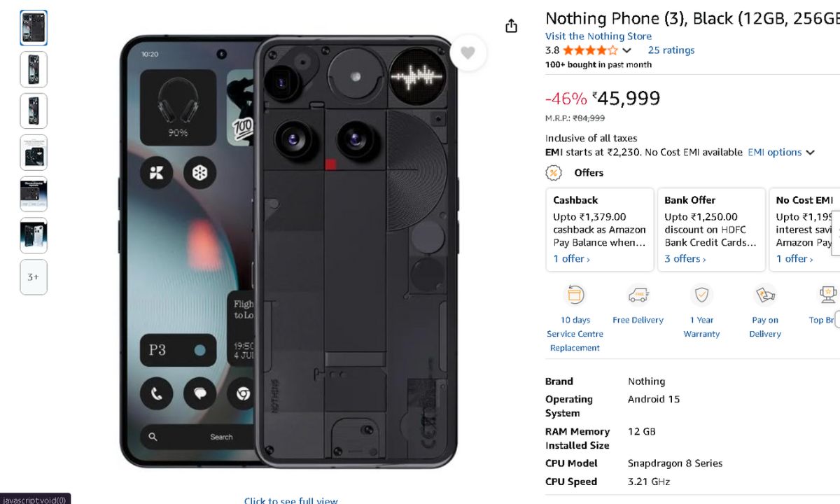Open the 25 ratings link
The image size is (840, 504).
click(x=671, y=50)
